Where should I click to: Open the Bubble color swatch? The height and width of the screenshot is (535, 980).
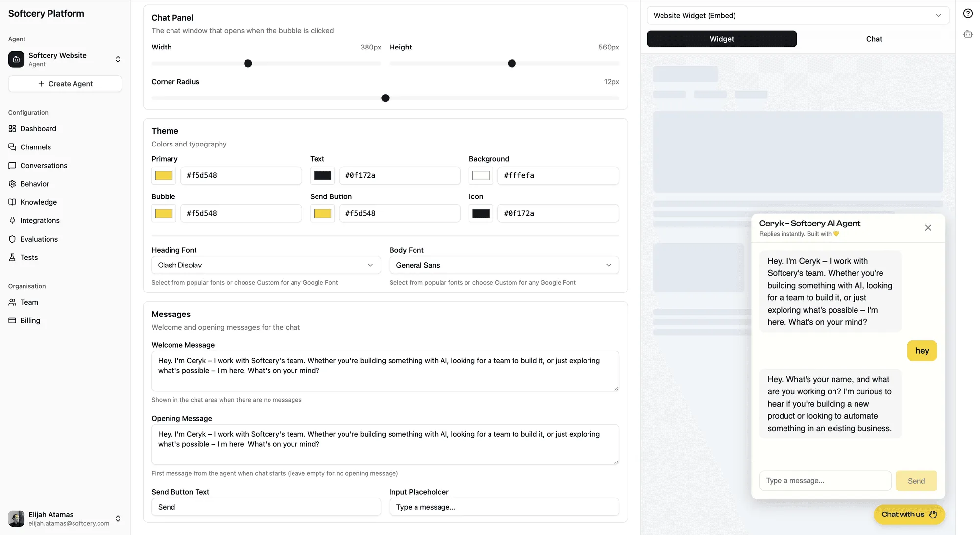pyautogui.click(x=164, y=213)
